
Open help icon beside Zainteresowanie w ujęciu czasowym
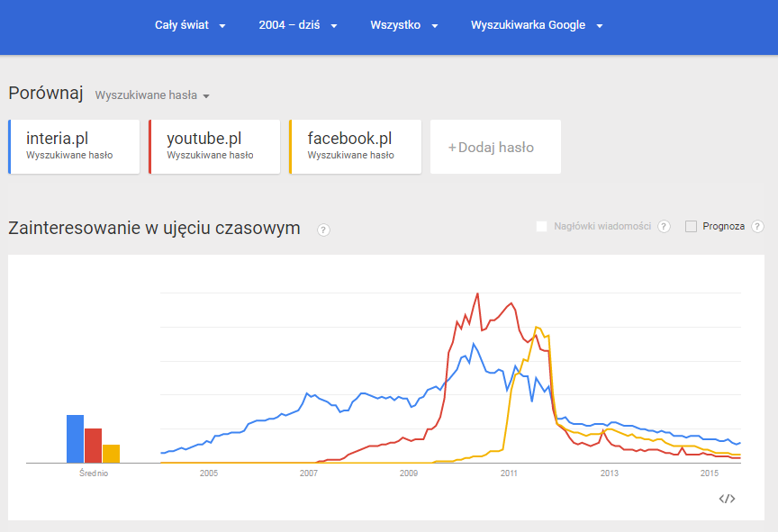[323, 230]
